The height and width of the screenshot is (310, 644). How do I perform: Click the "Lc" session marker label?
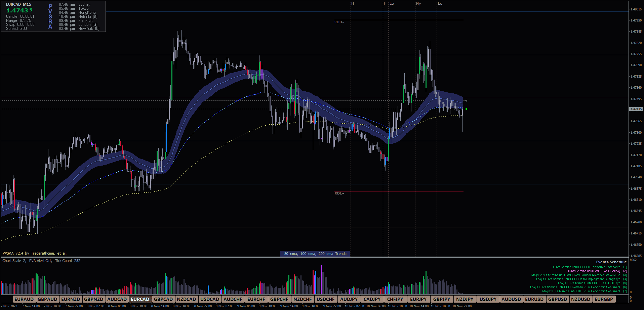click(440, 3)
